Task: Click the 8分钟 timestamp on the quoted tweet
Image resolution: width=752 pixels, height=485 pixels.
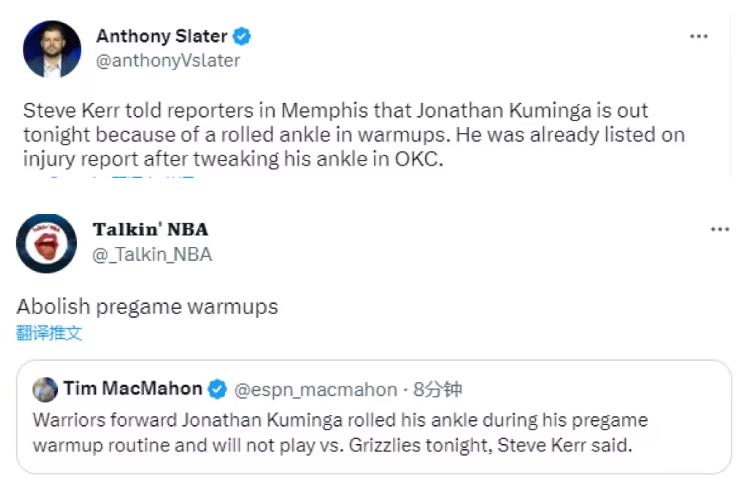Action: [437, 389]
